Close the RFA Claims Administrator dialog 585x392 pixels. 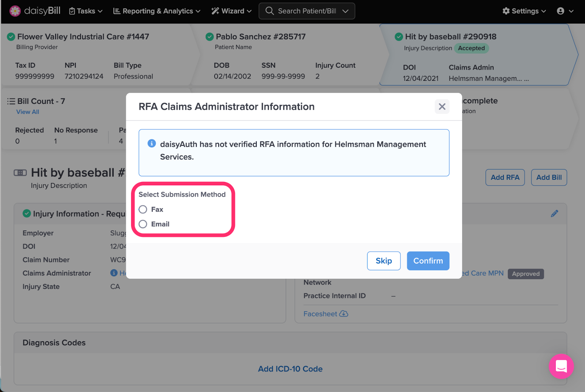442,107
